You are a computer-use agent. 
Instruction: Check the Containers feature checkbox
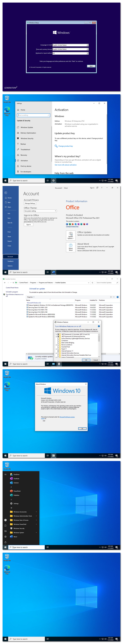click(58, 340)
